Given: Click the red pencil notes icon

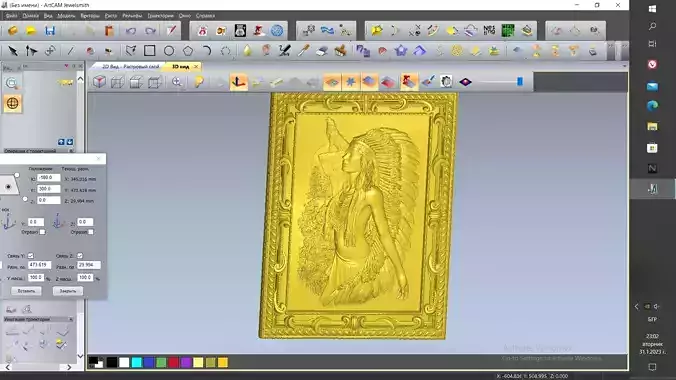Looking at the screenshot, I should 172,31.
